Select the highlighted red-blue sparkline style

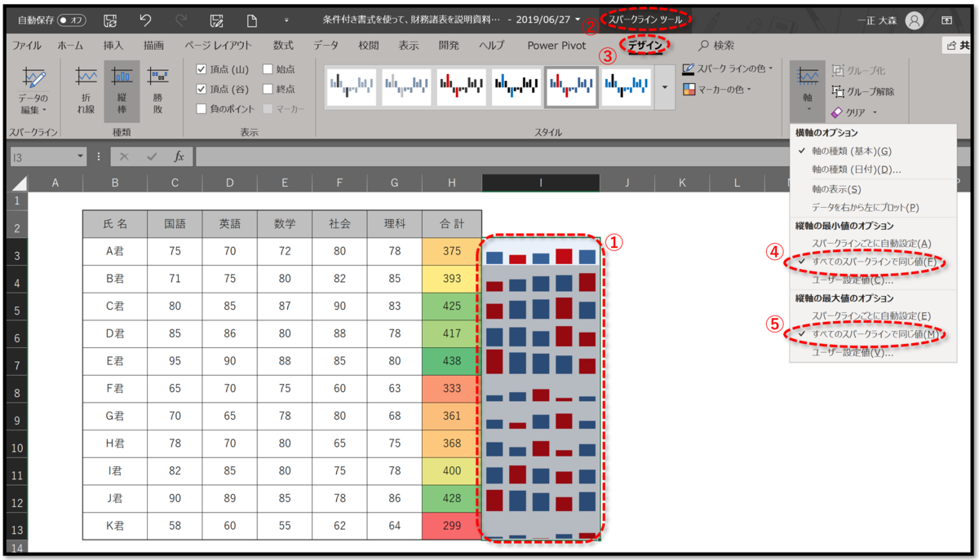click(x=571, y=86)
